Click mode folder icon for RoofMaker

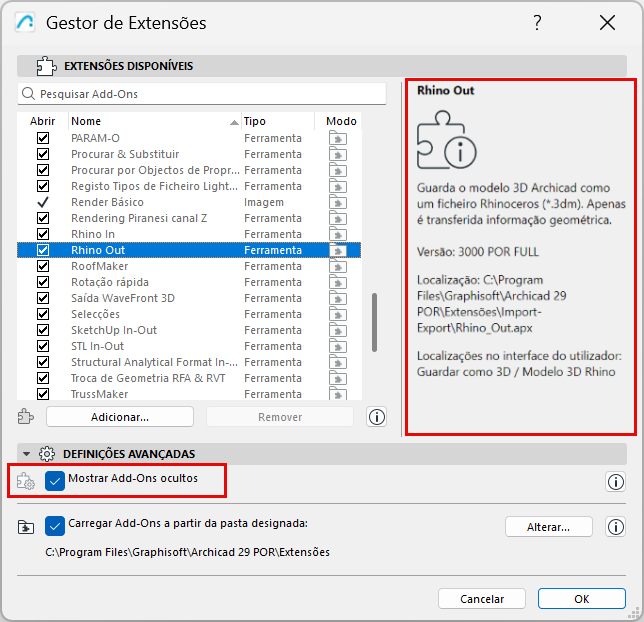click(x=338, y=267)
